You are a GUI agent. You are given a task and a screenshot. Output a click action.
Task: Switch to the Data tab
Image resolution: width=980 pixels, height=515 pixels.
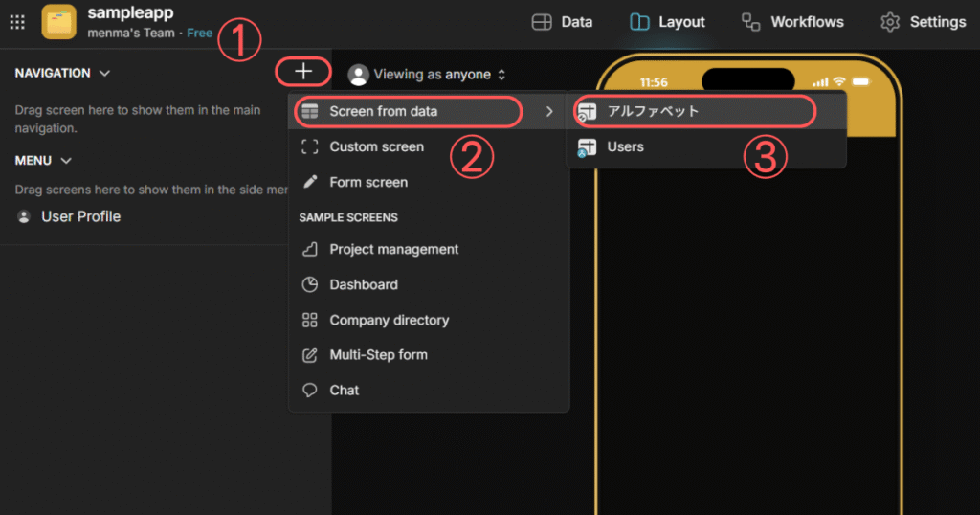click(562, 22)
